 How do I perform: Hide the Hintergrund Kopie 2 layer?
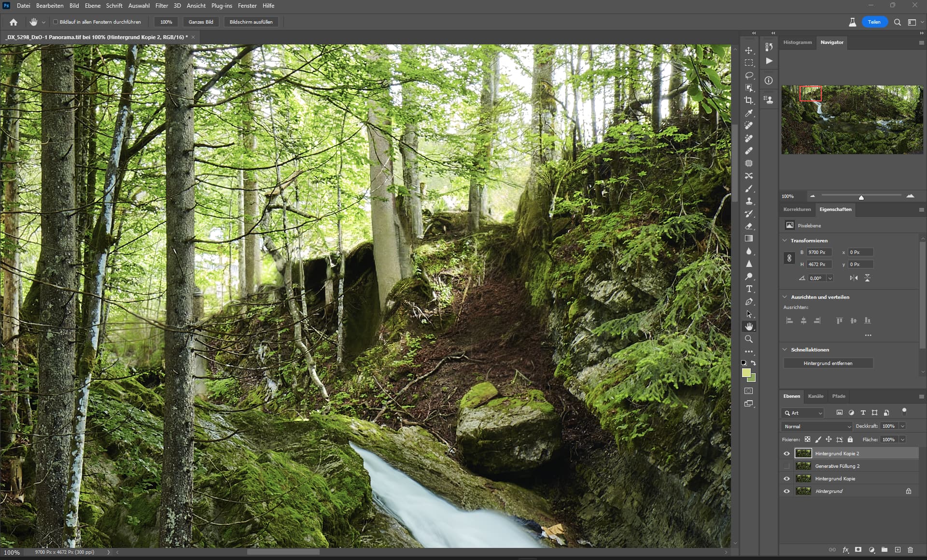point(787,453)
